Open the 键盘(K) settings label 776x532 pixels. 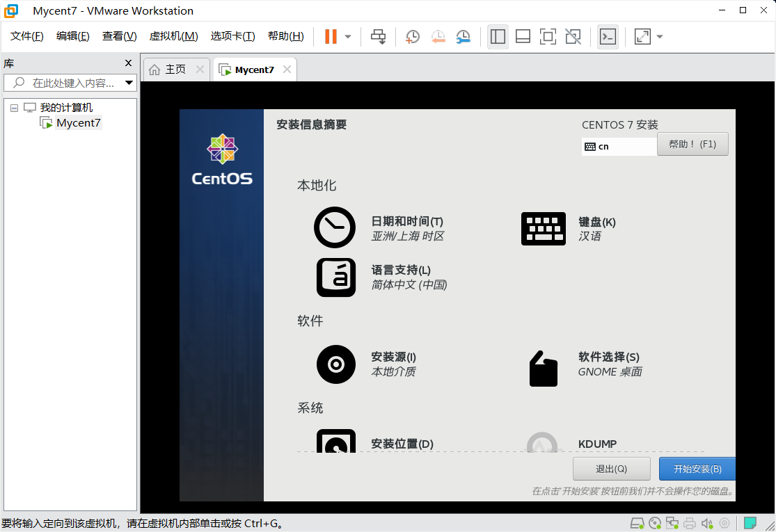597,222
